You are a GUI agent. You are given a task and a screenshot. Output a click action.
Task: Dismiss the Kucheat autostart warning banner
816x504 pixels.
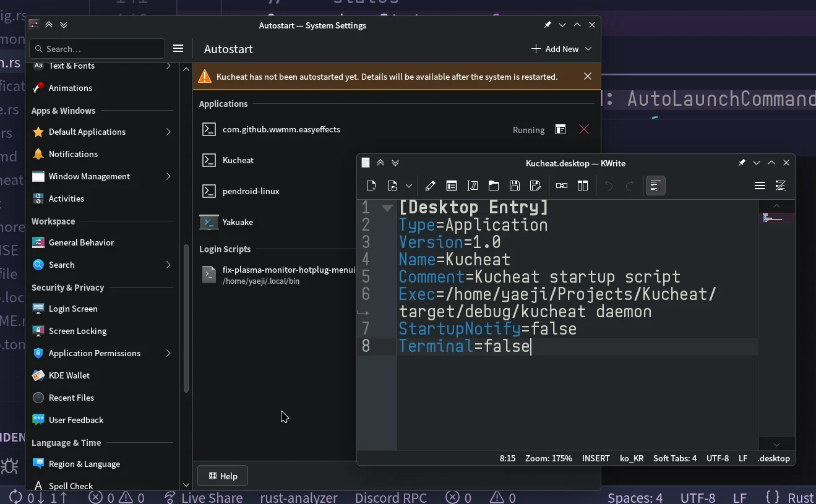pyautogui.click(x=587, y=76)
